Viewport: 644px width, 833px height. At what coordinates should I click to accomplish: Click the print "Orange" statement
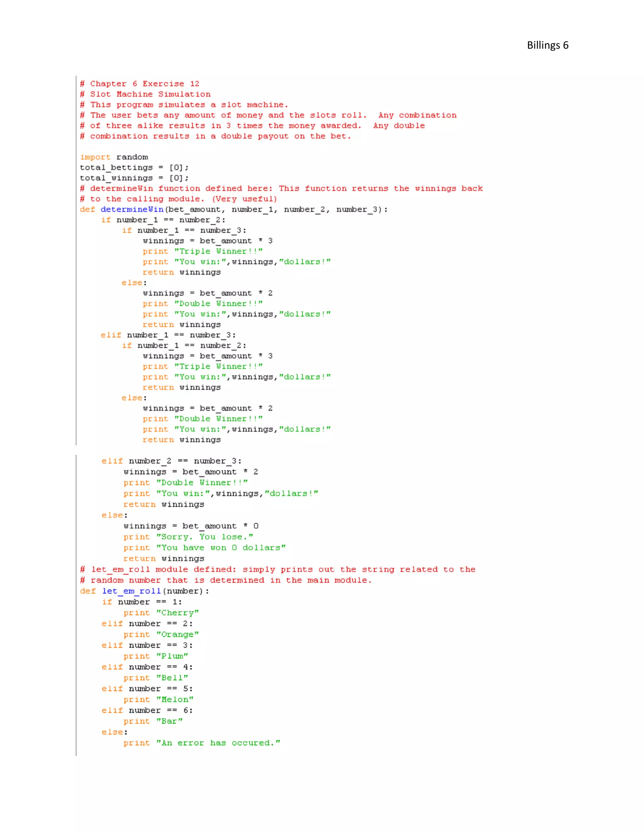161,635
